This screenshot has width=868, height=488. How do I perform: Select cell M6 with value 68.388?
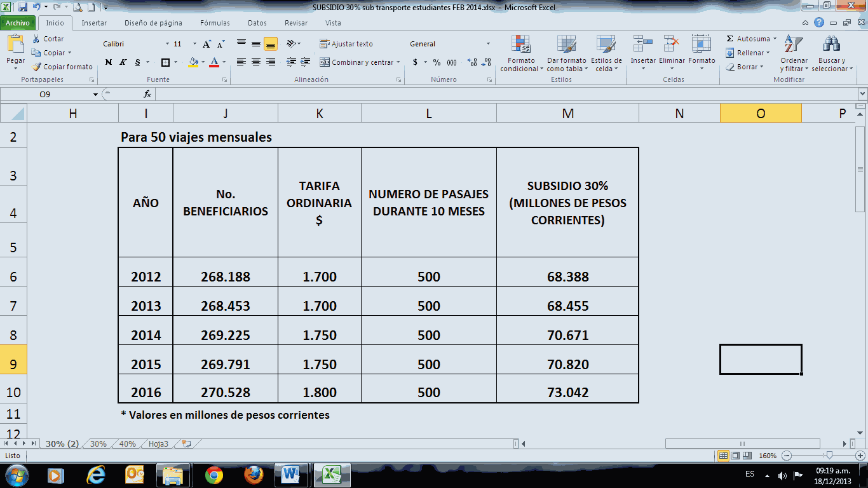coord(567,277)
